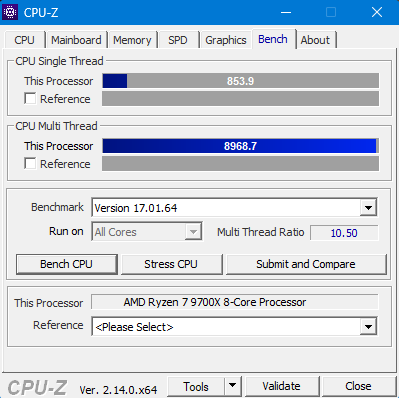Click the Stress CPU button

(x=171, y=264)
